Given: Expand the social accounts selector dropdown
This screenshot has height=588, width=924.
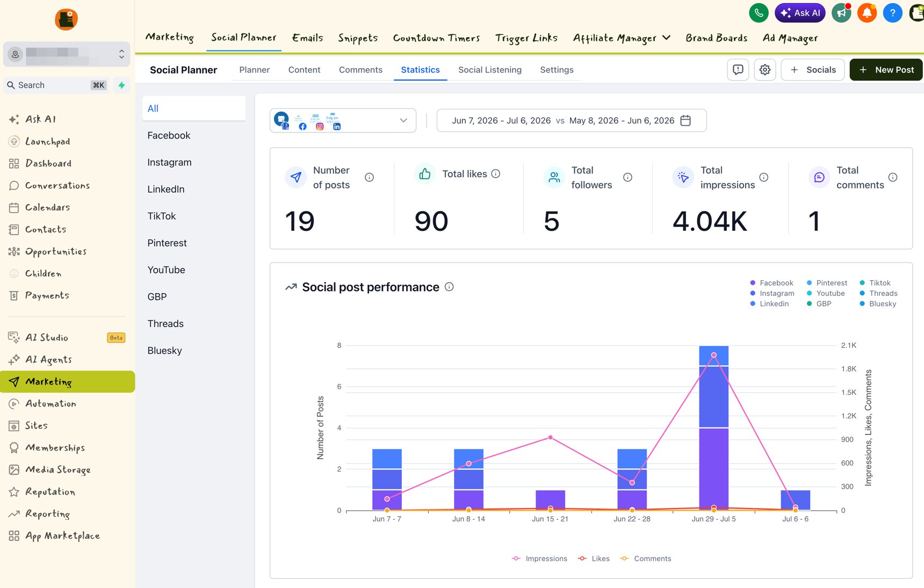Looking at the screenshot, I should point(343,120).
